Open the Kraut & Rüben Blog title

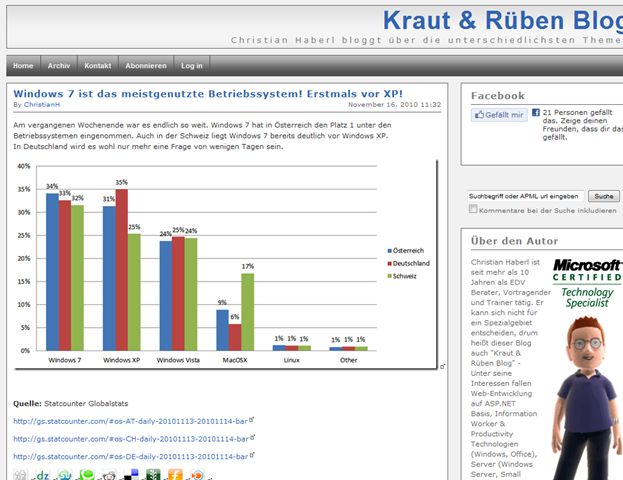click(x=503, y=20)
